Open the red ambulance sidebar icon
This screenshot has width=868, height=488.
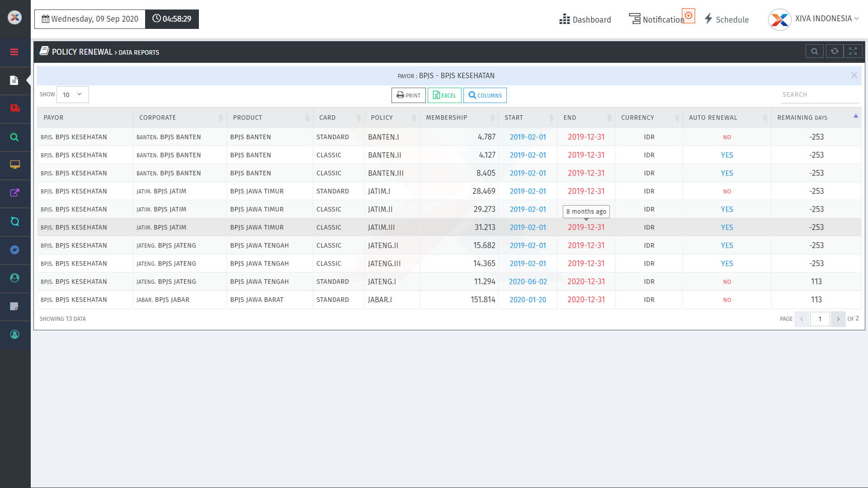15,108
